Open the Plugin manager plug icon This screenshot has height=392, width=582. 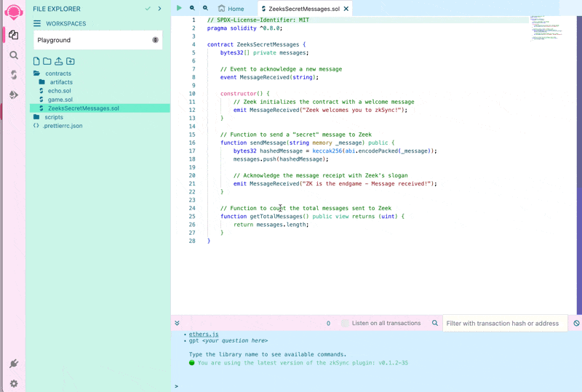[14, 364]
